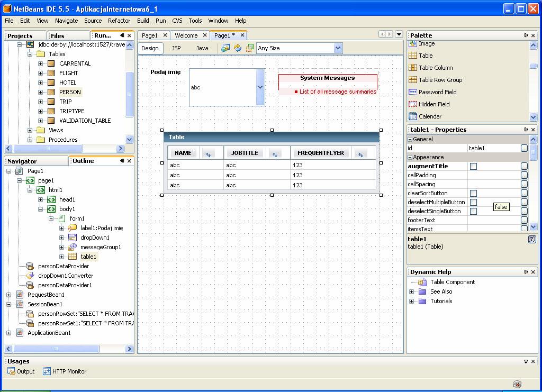The height and width of the screenshot is (392, 542).
Task: Toggle the augmentTitle checkbox
Action: click(x=474, y=167)
